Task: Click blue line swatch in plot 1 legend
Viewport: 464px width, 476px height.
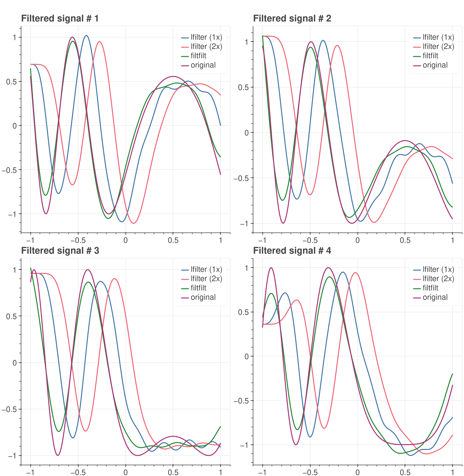Action: [x=185, y=38]
